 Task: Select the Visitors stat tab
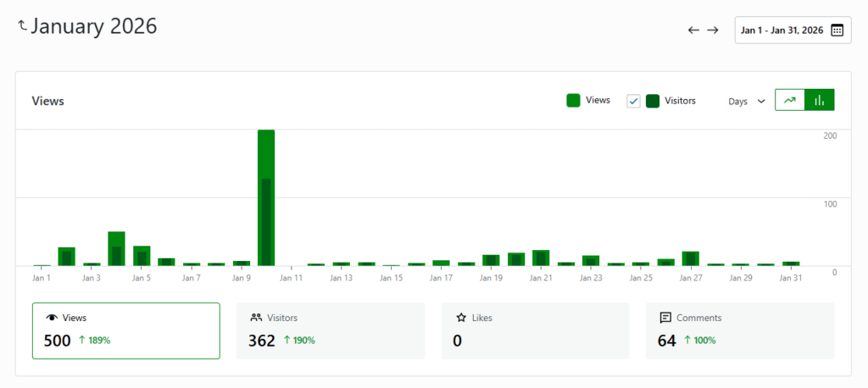[330, 330]
